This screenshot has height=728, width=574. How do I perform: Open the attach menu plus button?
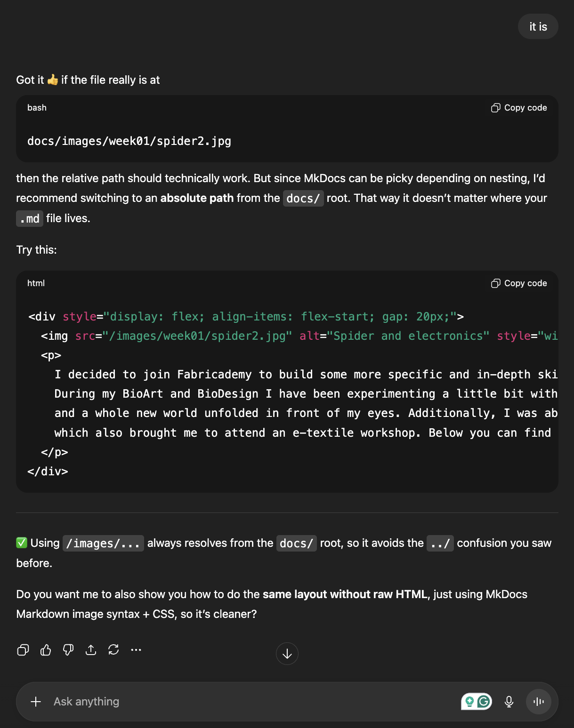click(x=36, y=702)
